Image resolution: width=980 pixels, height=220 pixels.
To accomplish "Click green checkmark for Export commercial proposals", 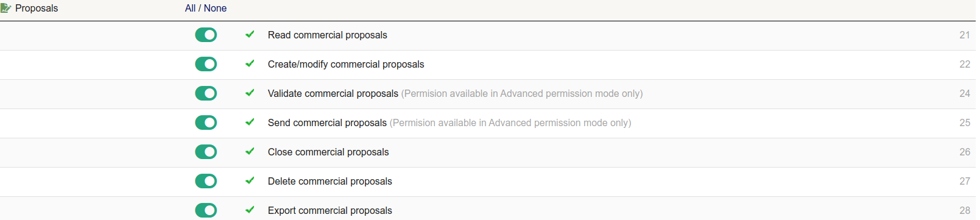I will [x=250, y=210].
